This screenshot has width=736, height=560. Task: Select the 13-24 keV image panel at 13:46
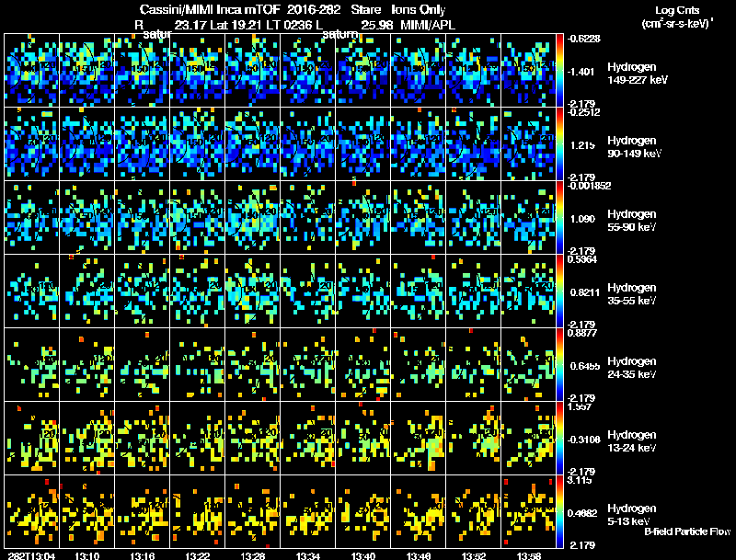pos(419,439)
